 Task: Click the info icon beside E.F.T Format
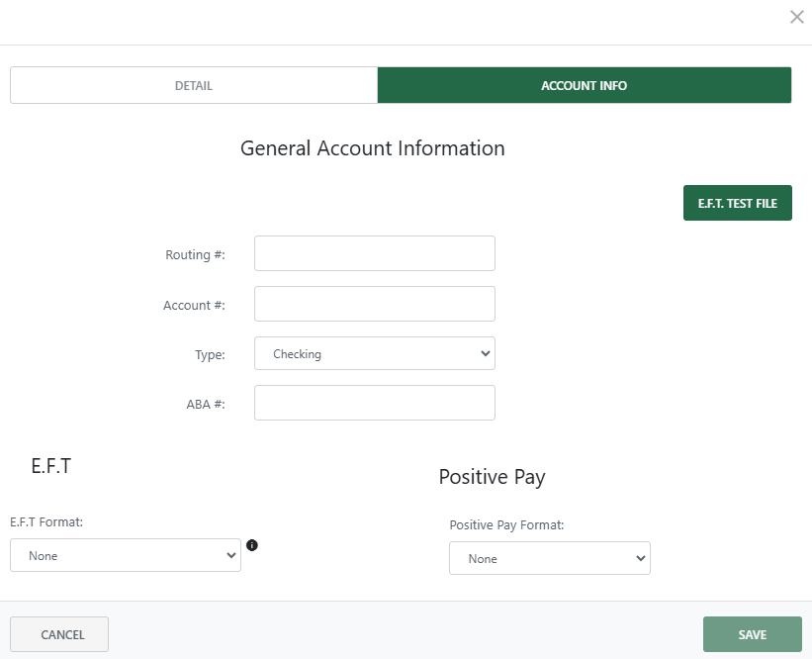[252, 545]
